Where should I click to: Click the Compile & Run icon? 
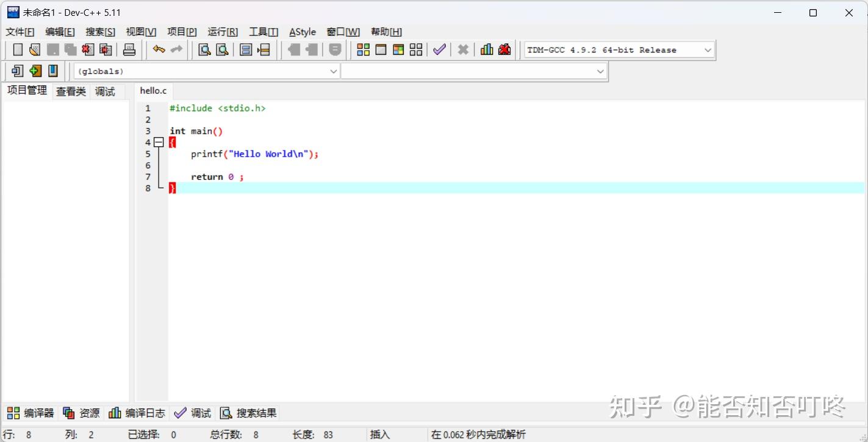click(398, 49)
